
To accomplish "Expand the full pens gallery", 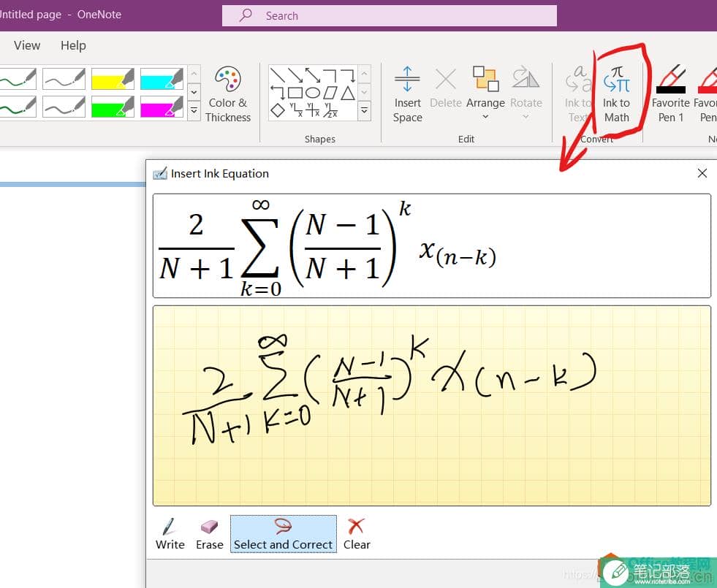I will click(x=194, y=110).
